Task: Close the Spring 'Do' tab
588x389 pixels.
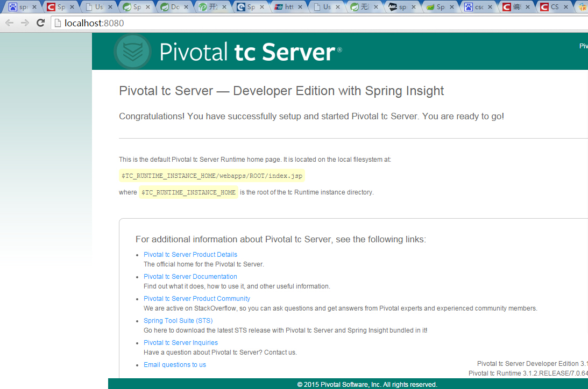Action: tap(186, 7)
